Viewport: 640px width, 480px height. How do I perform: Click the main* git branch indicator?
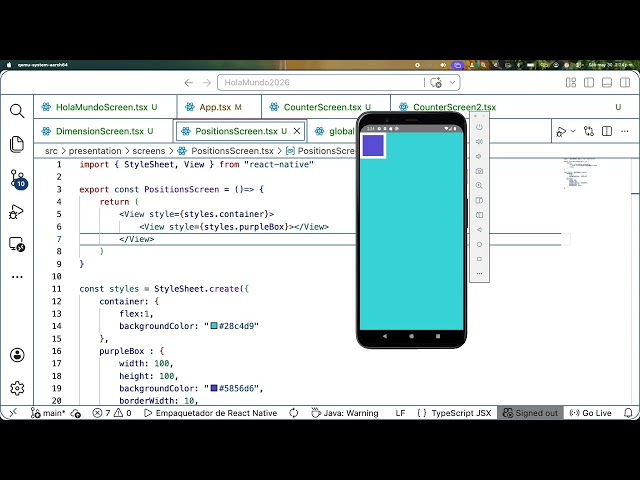click(x=48, y=413)
